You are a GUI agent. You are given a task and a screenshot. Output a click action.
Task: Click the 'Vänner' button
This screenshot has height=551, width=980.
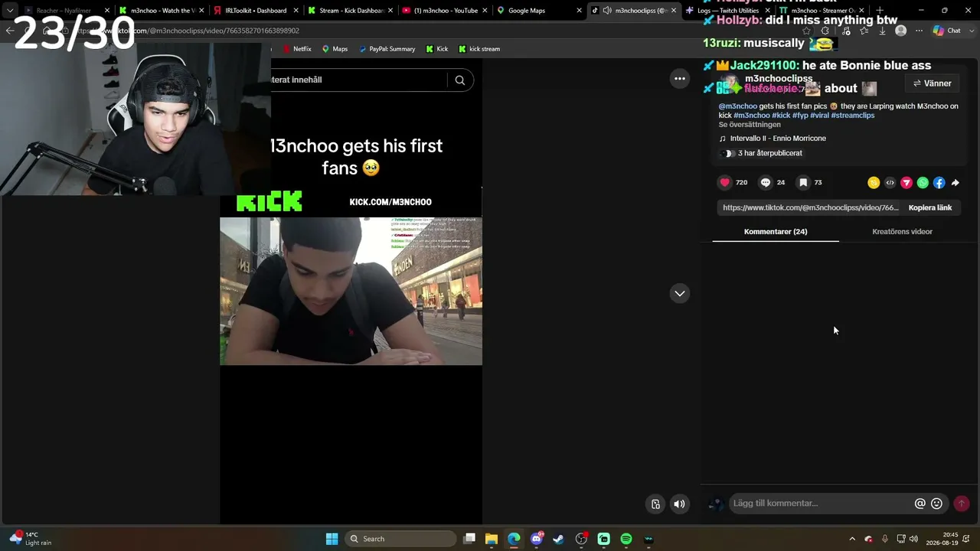click(x=932, y=83)
